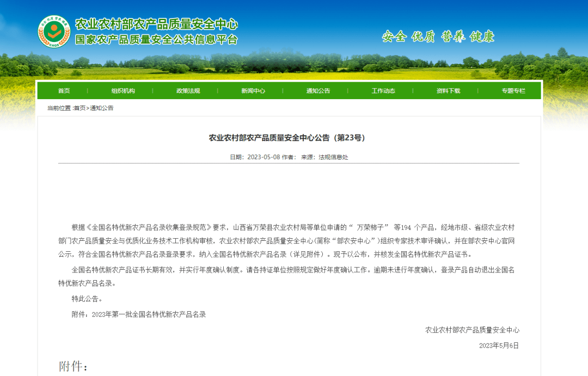Open the 首页 navigation menu item
588x376 pixels.
64,91
